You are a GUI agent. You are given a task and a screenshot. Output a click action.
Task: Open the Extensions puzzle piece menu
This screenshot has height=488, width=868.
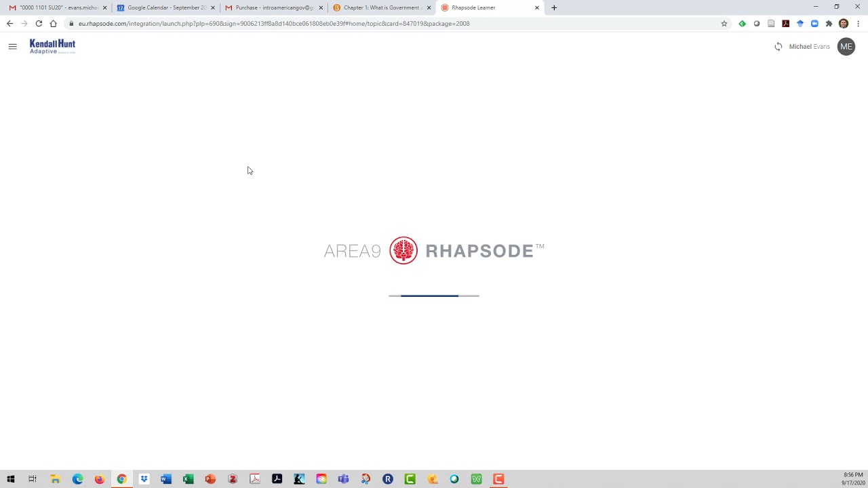[829, 24]
